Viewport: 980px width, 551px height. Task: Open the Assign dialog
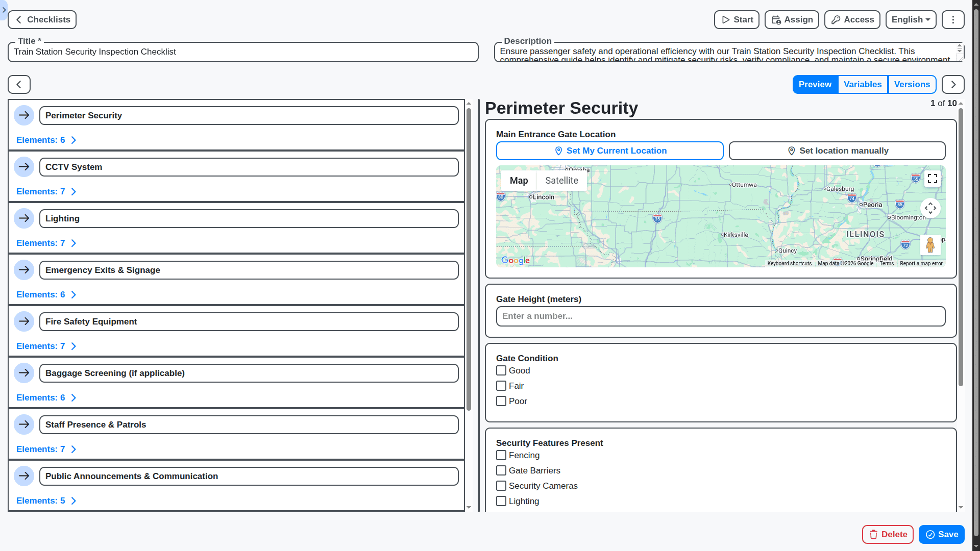pos(791,19)
